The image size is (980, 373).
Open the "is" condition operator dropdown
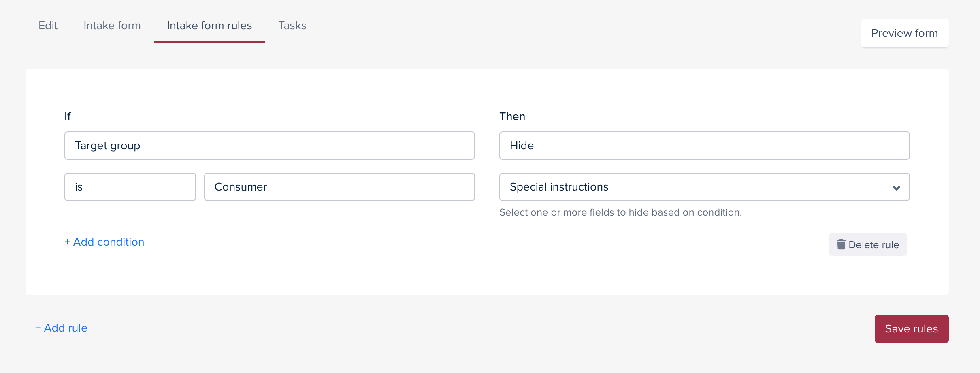(130, 187)
